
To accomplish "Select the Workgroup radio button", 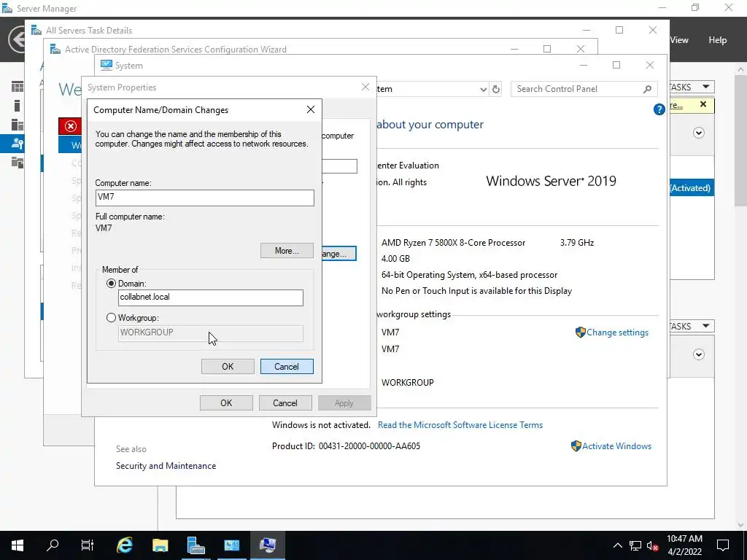I will pos(111,318).
